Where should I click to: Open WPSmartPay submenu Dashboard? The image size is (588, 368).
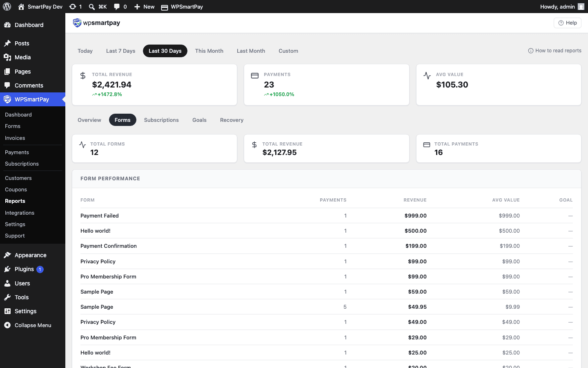point(18,115)
